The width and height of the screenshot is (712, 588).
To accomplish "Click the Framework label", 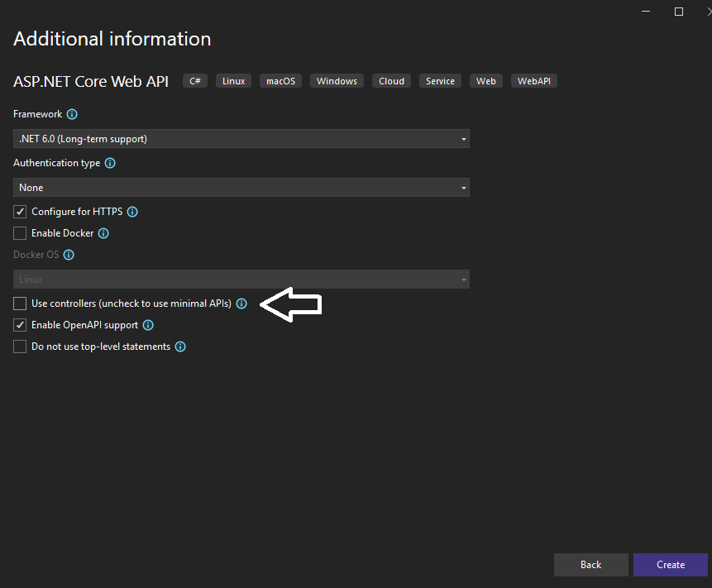I will (x=38, y=114).
